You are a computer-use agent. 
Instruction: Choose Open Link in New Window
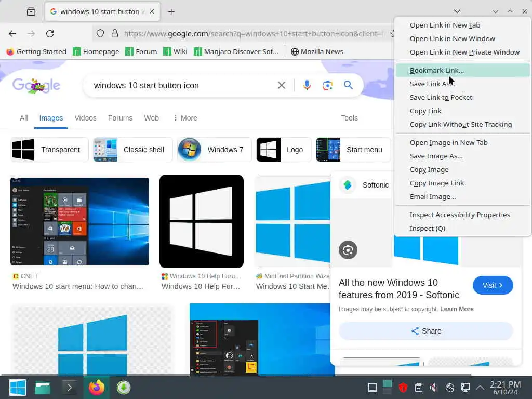click(x=462, y=38)
